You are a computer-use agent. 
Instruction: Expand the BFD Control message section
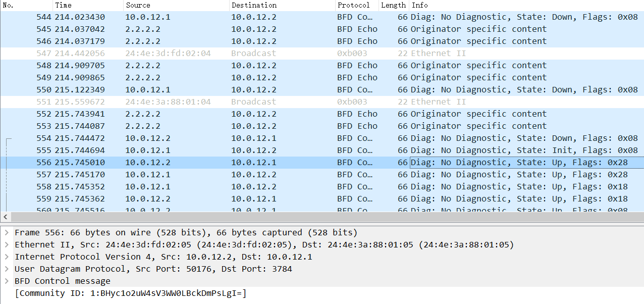coord(6,281)
